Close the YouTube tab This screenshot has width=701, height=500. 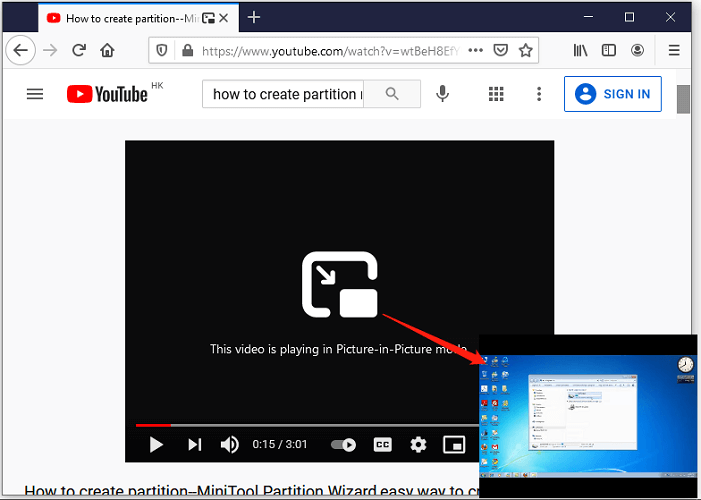click(224, 18)
